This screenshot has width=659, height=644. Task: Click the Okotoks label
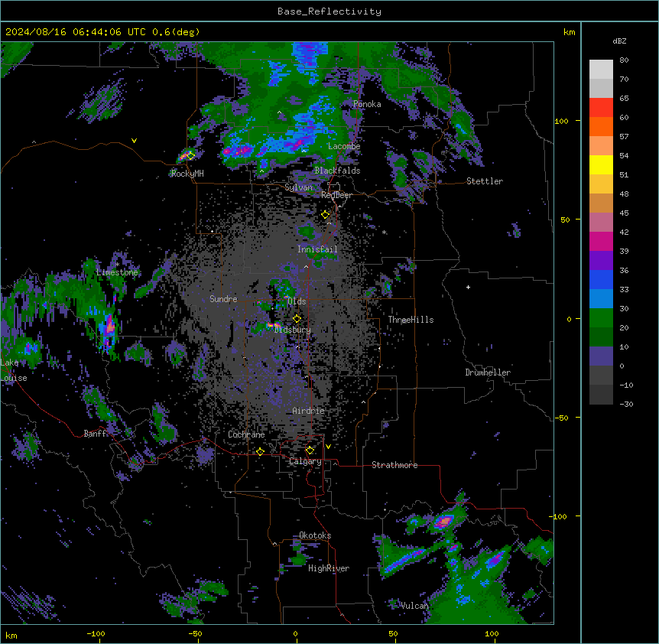tap(315, 535)
